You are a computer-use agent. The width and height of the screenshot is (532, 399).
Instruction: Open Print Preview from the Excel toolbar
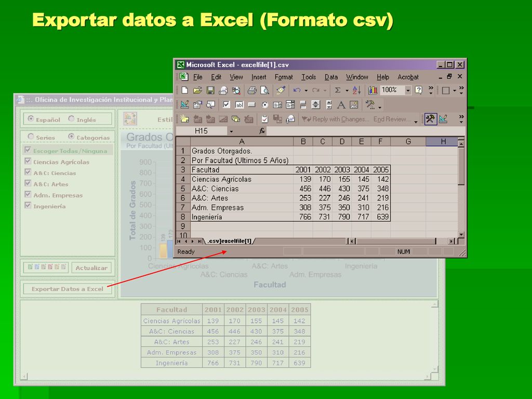click(x=264, y=90)
